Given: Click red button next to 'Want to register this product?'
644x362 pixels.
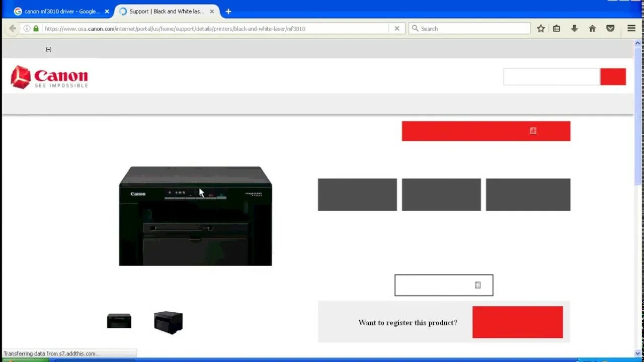Looking at the screenshot, I should click(518, 322).
